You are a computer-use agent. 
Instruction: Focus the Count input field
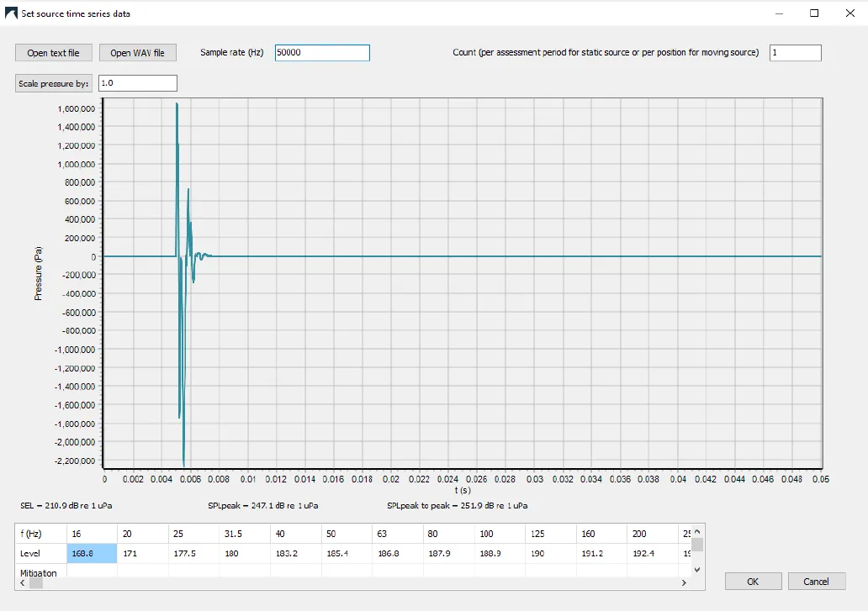click(x=795, y=53)
